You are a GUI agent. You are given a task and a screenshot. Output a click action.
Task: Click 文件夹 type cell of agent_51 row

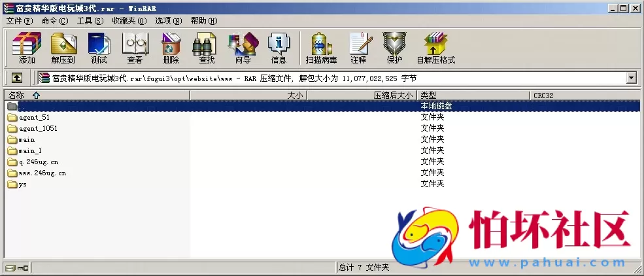(x=432, y=117)
